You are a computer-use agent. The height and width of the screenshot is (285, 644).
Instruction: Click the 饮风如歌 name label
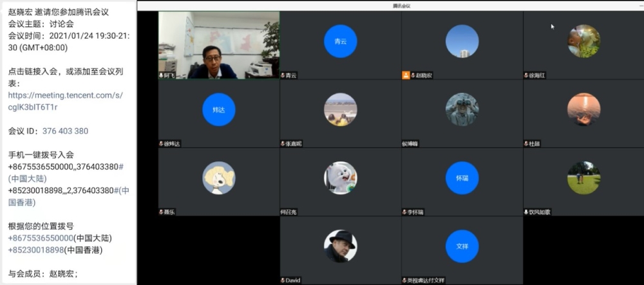[x=540, y=212]
